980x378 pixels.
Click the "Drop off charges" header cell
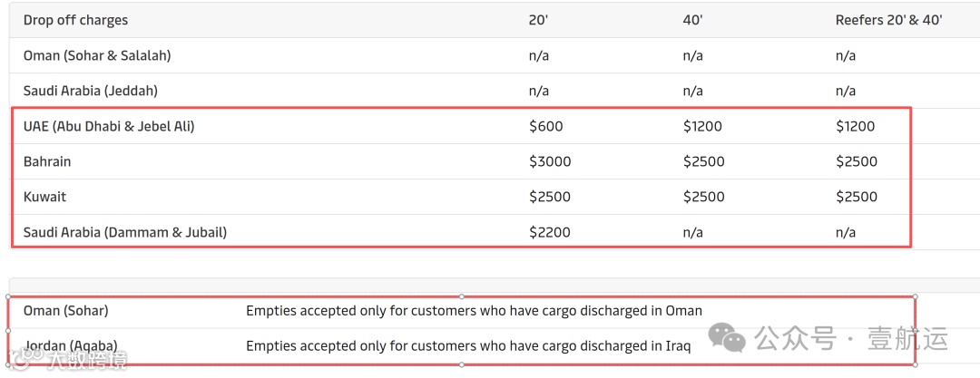(75, 20)
